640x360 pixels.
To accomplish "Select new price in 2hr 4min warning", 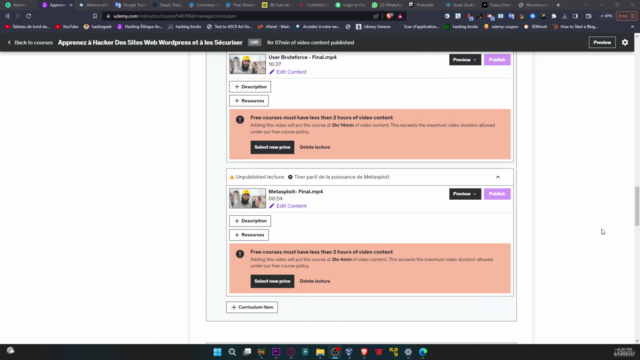I will coord(272,281).
